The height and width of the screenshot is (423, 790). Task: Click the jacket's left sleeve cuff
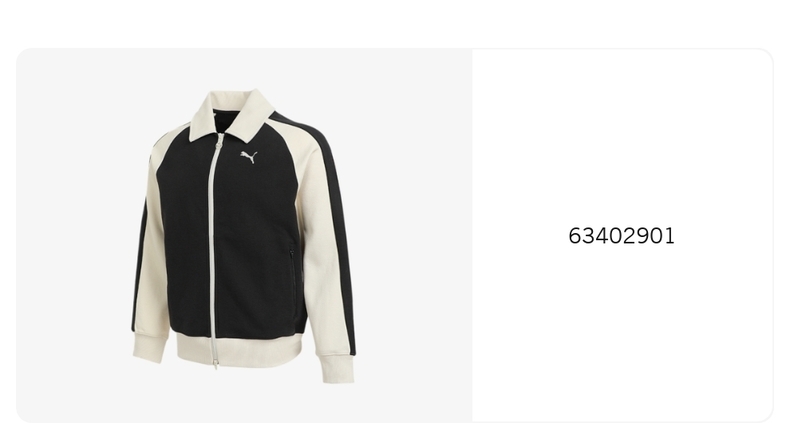(x=149, y=347)
